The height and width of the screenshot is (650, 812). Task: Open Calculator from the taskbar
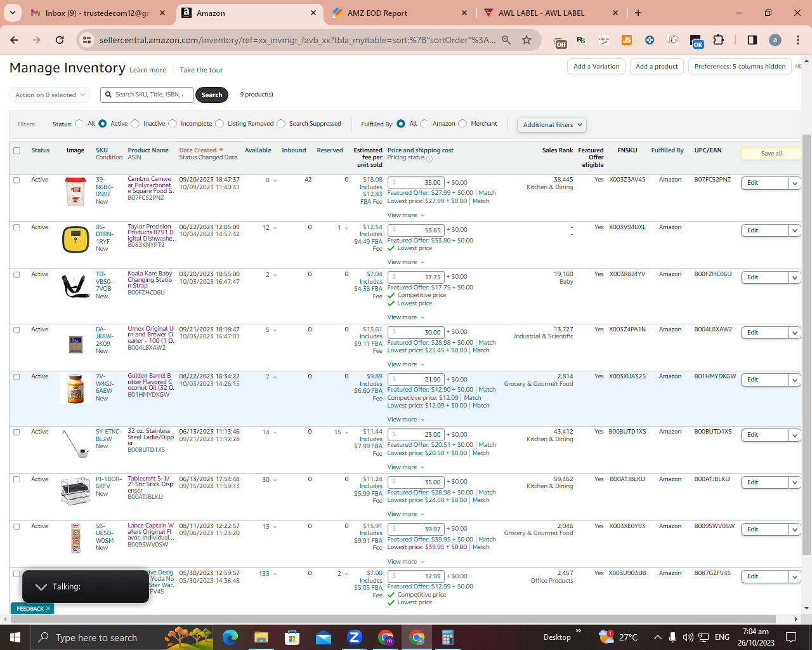[447, 637]
